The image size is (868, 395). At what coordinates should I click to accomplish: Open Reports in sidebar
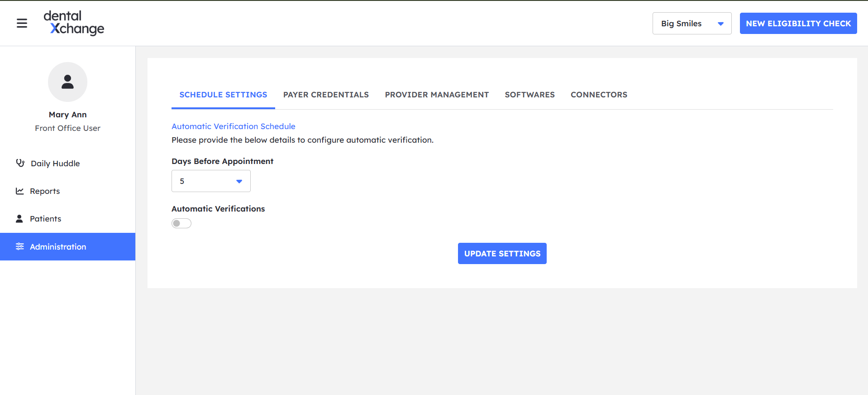[68, 191]
